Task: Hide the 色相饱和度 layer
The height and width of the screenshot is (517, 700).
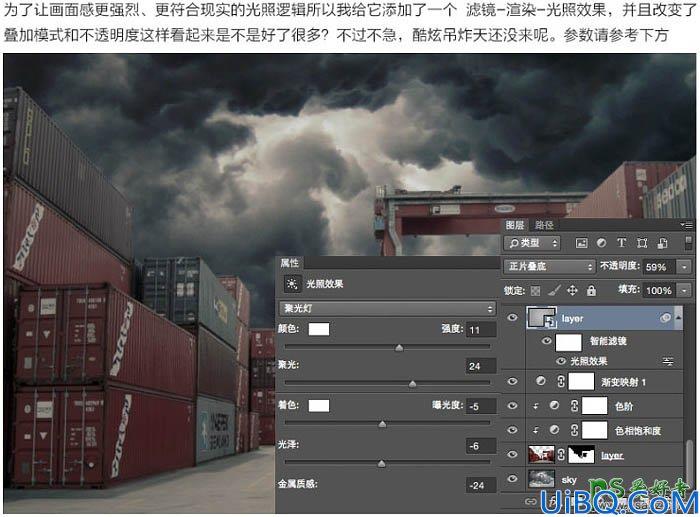Action: click(x=512, y=430)
